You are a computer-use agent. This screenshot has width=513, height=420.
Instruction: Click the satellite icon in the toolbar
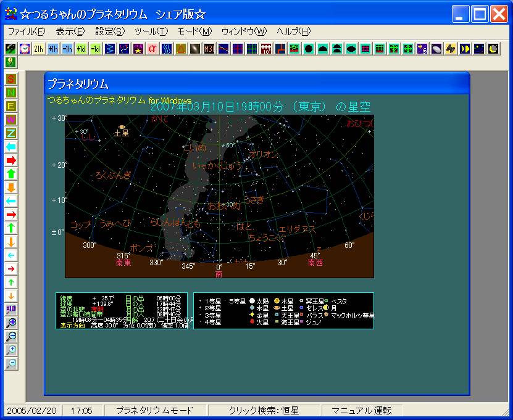pos(451,49)
